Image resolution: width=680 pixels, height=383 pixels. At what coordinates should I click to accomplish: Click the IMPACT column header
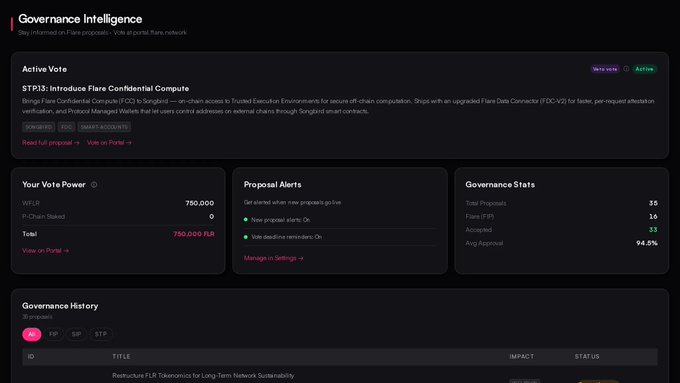pyautogui.click(x=522, y=357)
